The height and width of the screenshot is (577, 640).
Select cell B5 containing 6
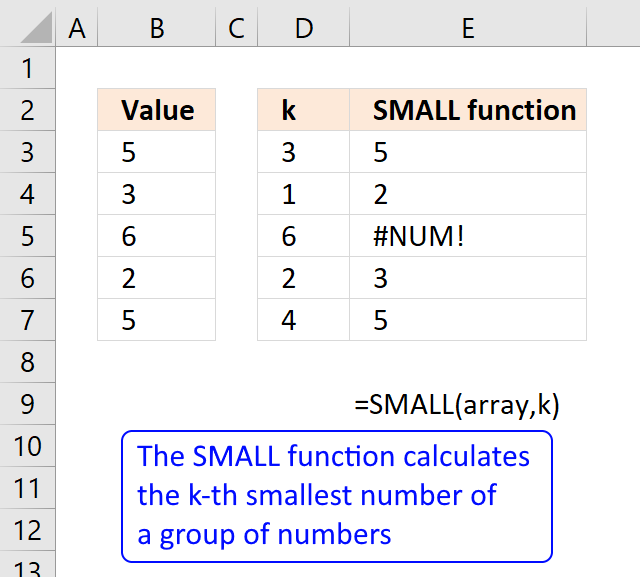point(157,236)
